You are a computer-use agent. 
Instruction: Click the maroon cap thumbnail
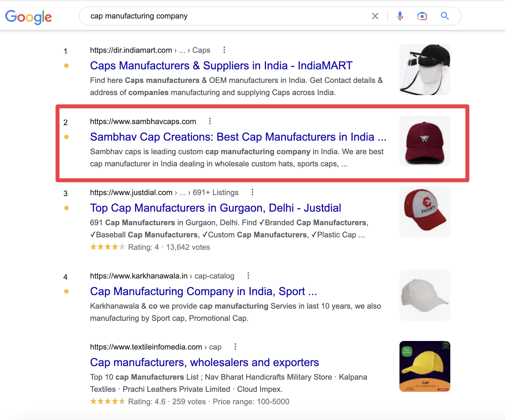pyautogui.click(x=425, y=141)
